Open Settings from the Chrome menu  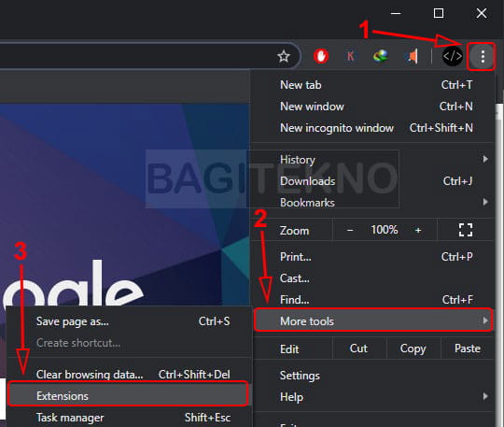(372, 376)
